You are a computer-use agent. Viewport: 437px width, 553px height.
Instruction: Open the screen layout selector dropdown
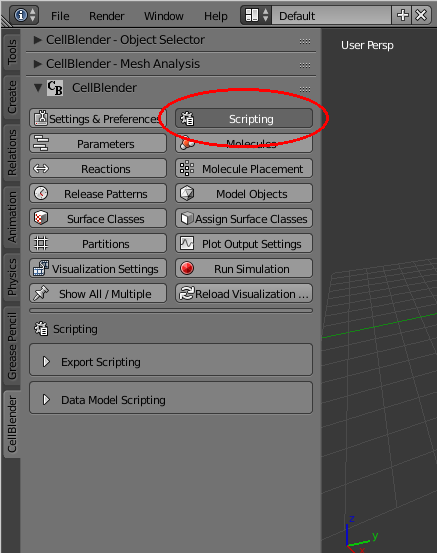(256, 16)
